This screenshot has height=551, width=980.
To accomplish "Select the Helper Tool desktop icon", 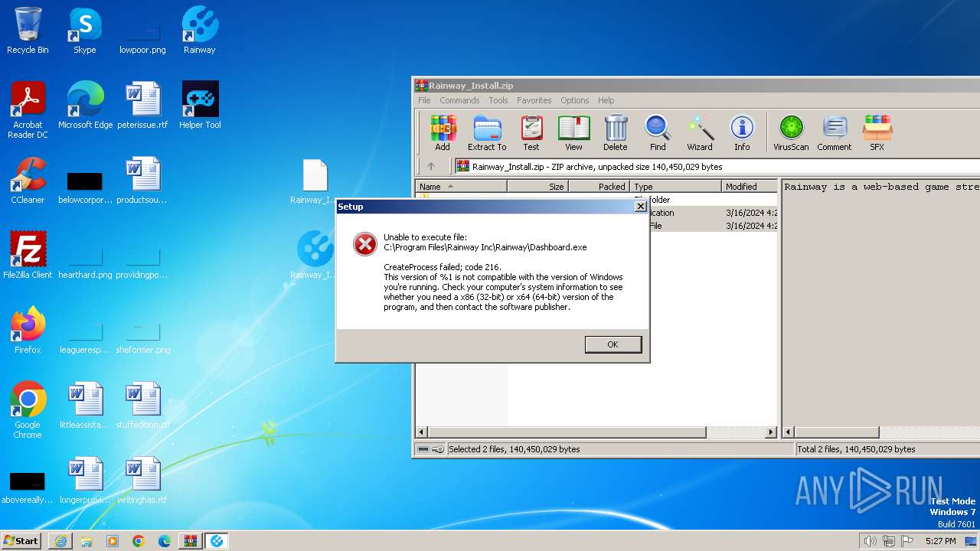I will tap(200, 106).
